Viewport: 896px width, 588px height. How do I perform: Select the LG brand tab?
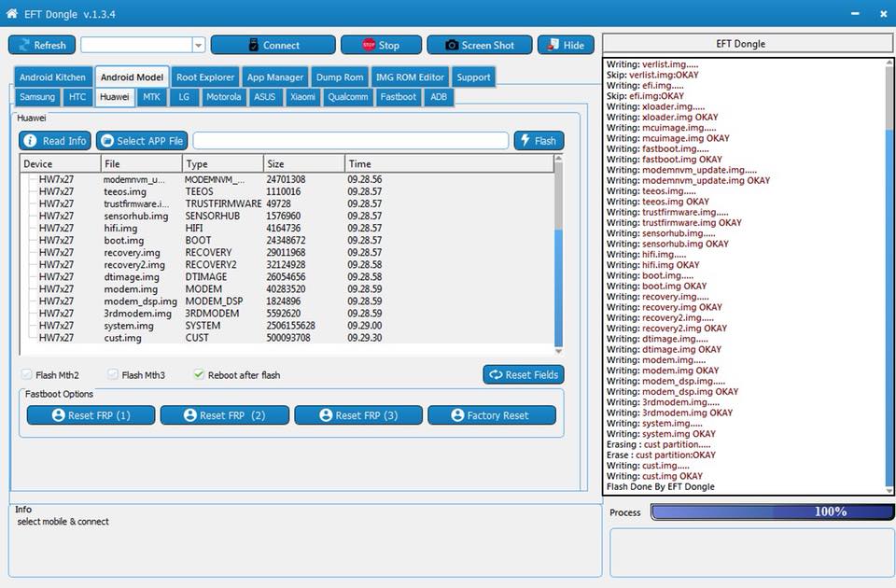[184, 96]
